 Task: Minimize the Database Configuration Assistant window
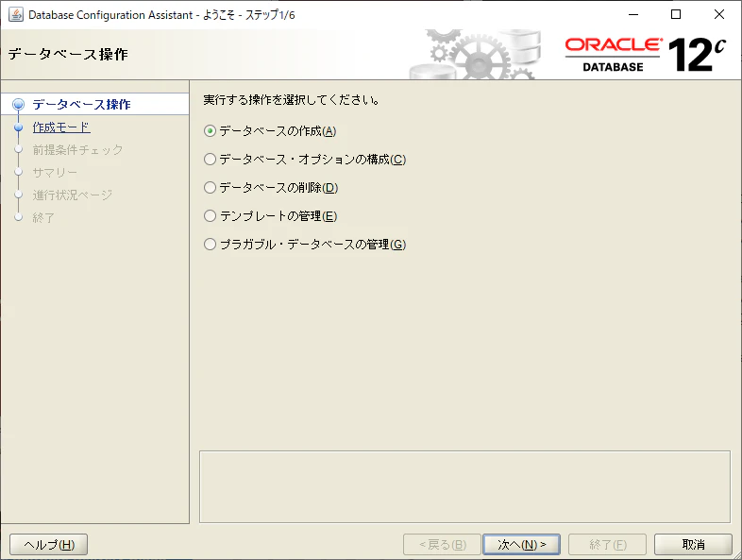coord(633,15)
